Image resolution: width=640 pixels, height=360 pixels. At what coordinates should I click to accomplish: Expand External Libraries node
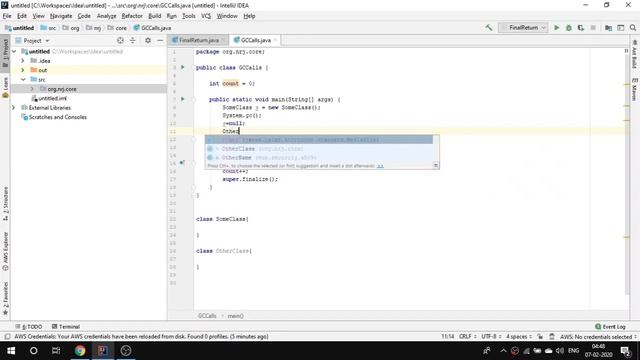pos(13,108)
